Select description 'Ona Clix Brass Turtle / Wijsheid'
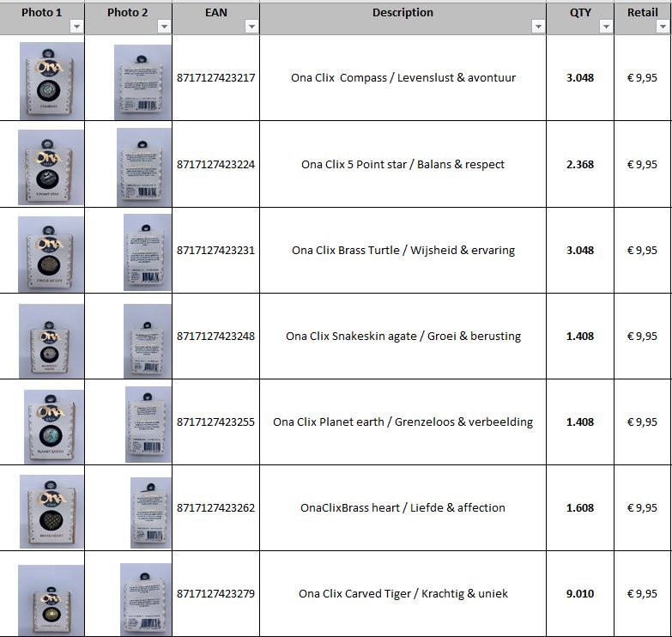The width and height of the screenshot is (672, 637). point(374,251)
